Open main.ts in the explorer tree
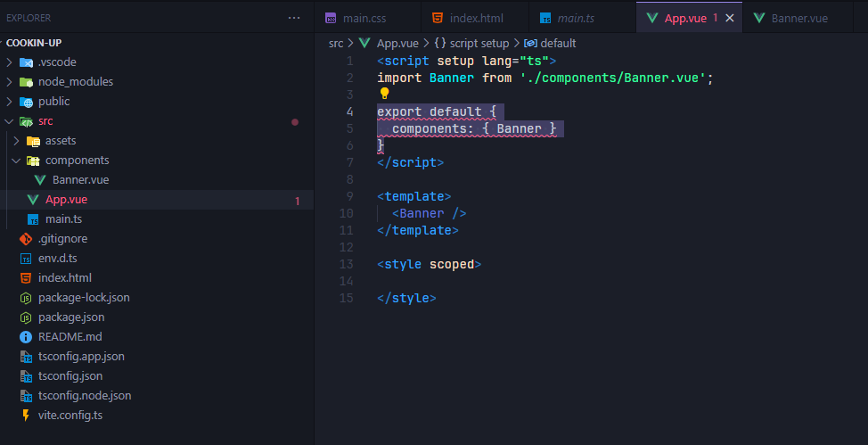Image resolution: width=868 pixels, height=445 pixels. [63, 219]
